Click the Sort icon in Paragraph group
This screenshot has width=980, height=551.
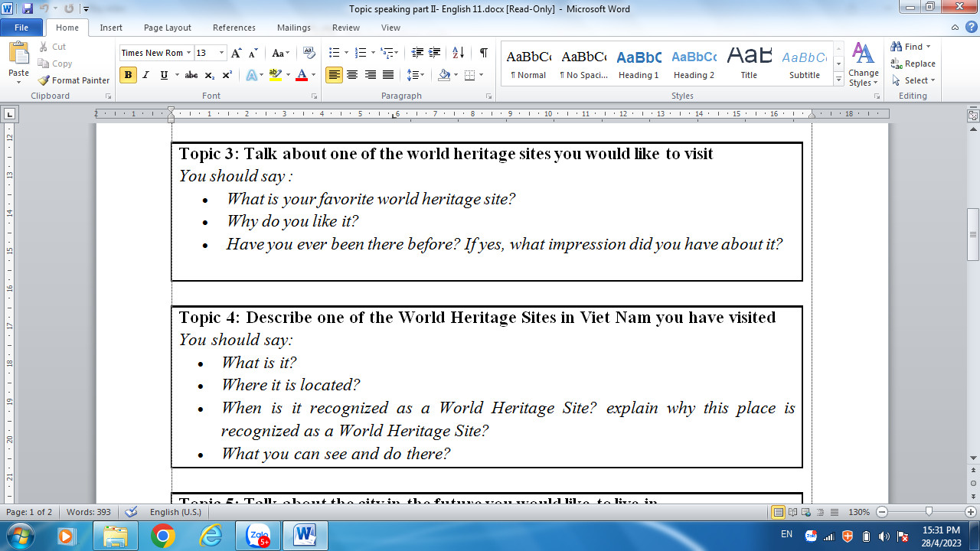(x=458, y=53)
